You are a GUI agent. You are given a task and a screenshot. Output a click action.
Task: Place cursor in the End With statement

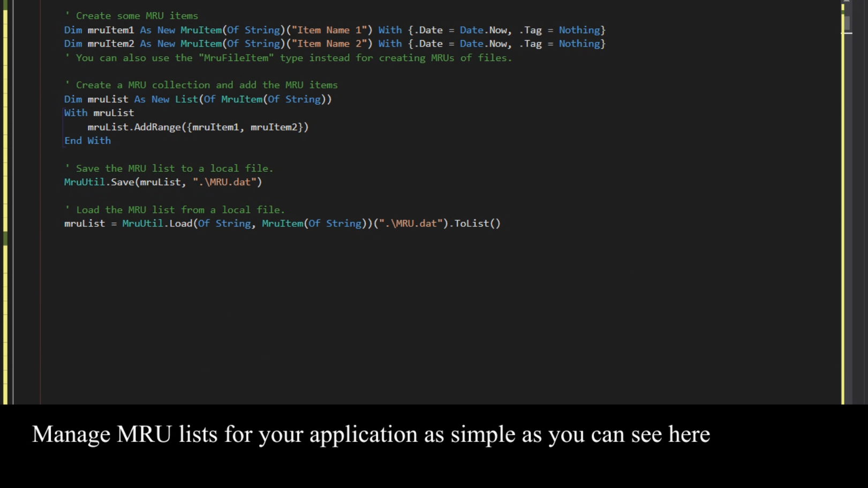pos(87,140)
